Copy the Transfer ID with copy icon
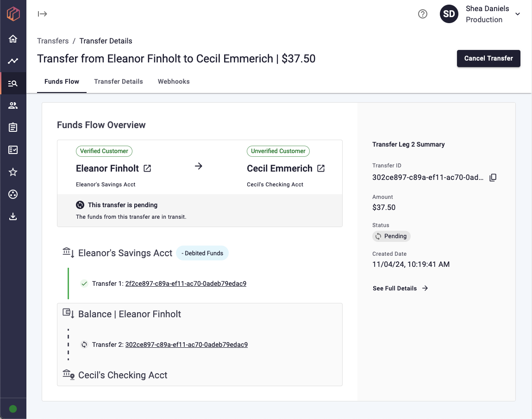 493,177
